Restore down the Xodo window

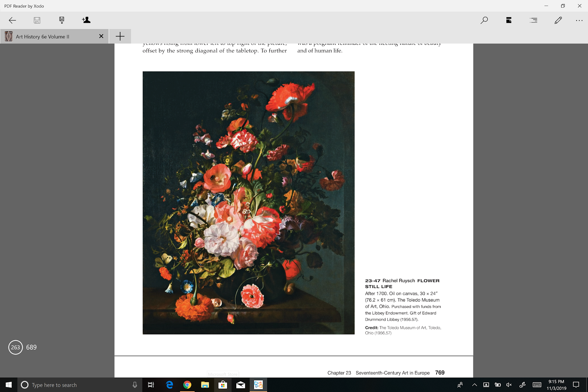(x=563, y=6)
